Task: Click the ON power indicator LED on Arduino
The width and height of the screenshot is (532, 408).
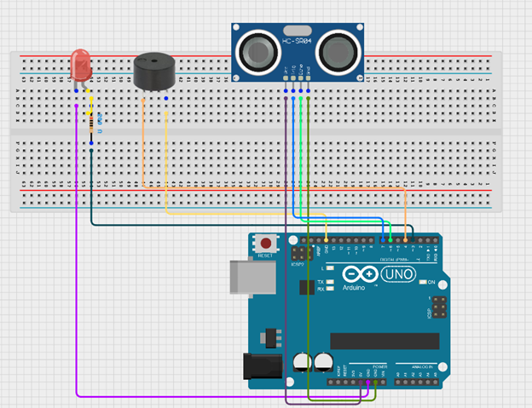Action: click(x=423, y=282)
